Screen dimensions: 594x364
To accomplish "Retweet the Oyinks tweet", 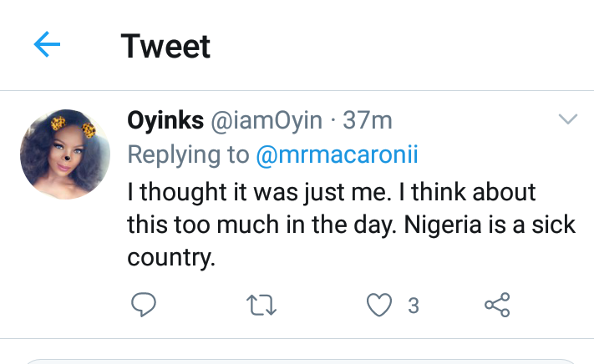I will (x=262, y=306).
